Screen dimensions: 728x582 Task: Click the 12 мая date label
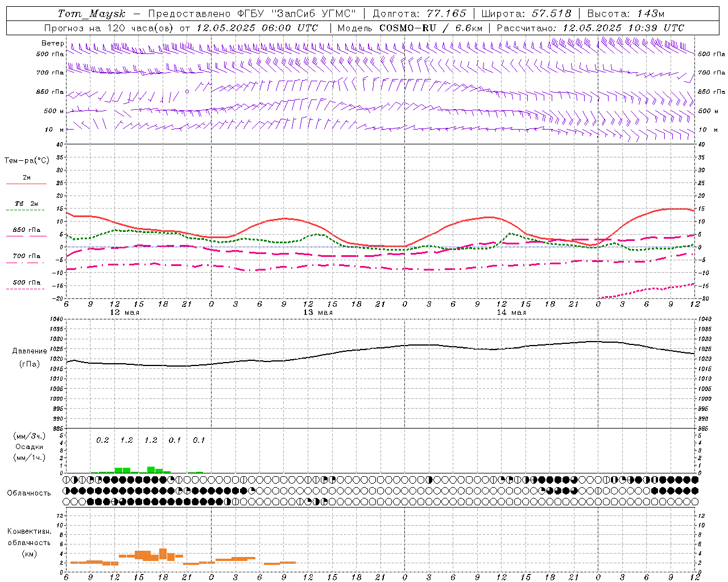[x=124, y=313]
